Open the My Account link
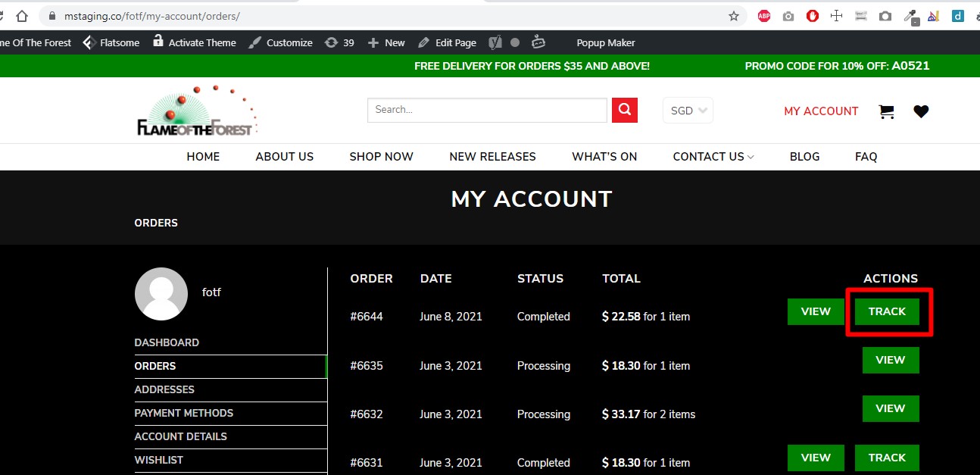 coord(821,111)
